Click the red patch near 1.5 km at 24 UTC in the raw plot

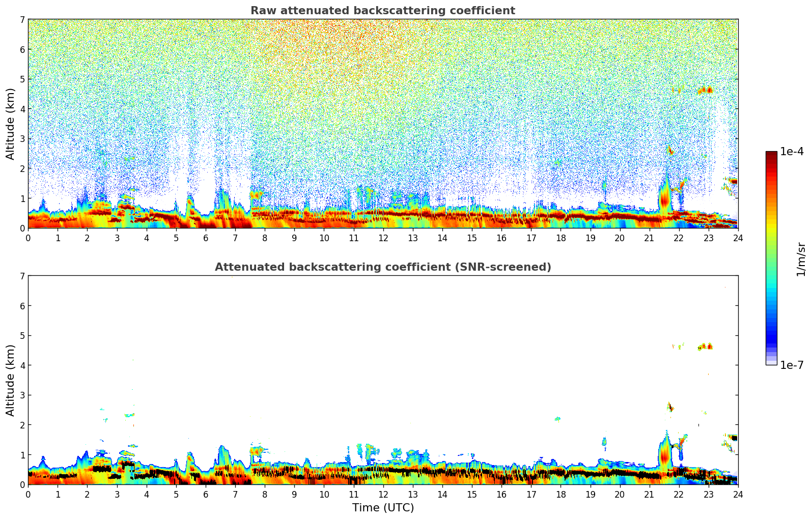pyautogui.click(x=734, y=182)
